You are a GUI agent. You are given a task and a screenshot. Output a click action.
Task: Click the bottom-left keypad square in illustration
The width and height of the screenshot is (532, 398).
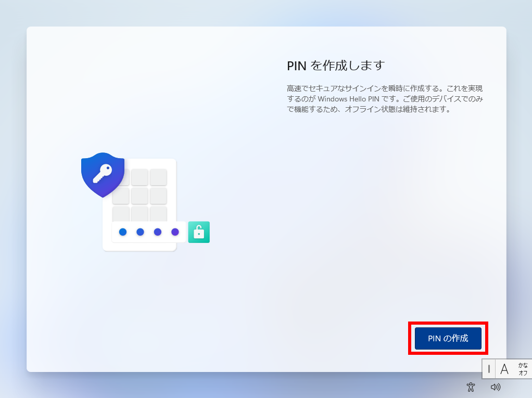[x=121, y=214]
